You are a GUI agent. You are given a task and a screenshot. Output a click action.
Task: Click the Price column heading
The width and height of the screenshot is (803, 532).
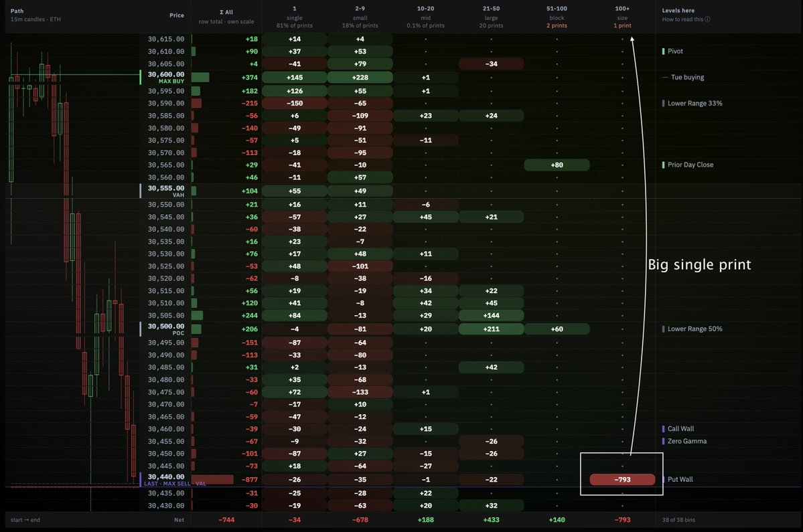tap(177, 15)
